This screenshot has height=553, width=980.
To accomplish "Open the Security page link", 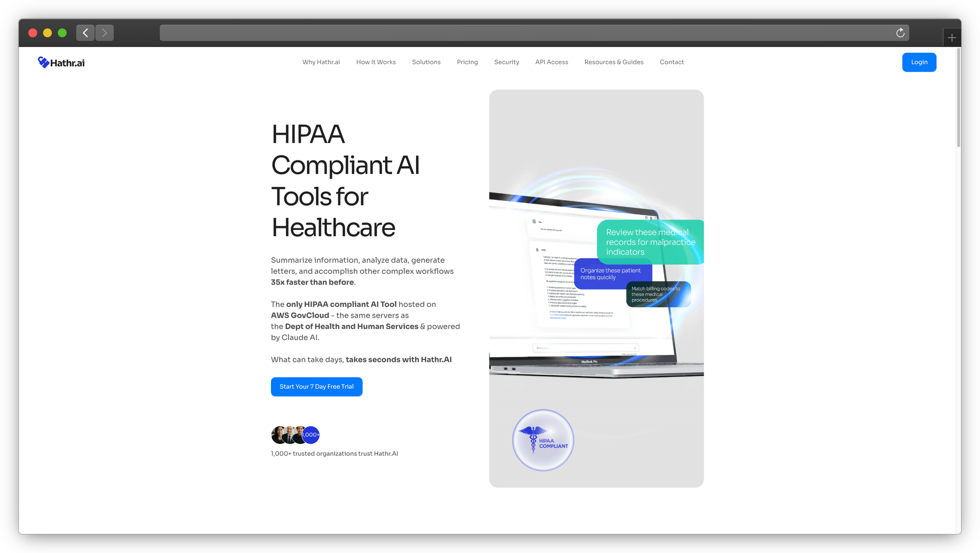I will click(x=506, y=62).
